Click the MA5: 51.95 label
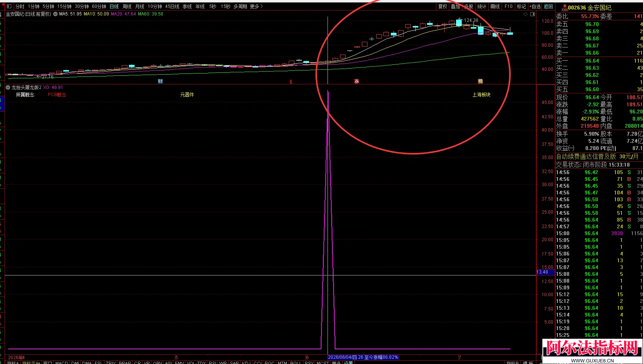 [70, 14]
